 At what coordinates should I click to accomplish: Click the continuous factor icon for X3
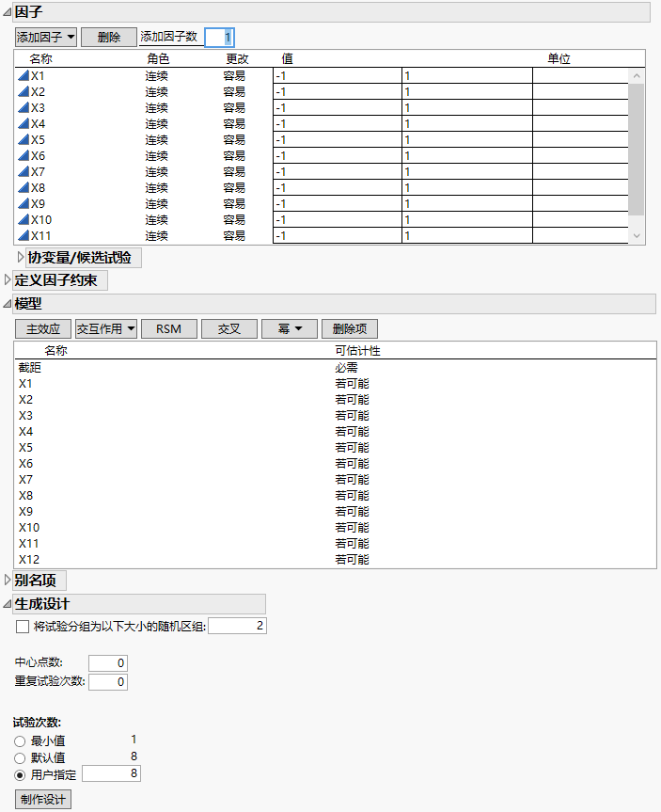pos(24,107)
